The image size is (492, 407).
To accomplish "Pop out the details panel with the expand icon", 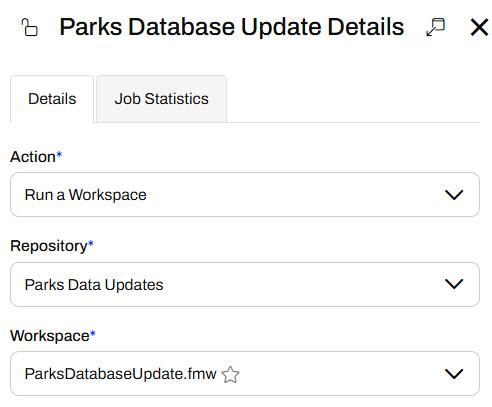I will pos(436,27).
